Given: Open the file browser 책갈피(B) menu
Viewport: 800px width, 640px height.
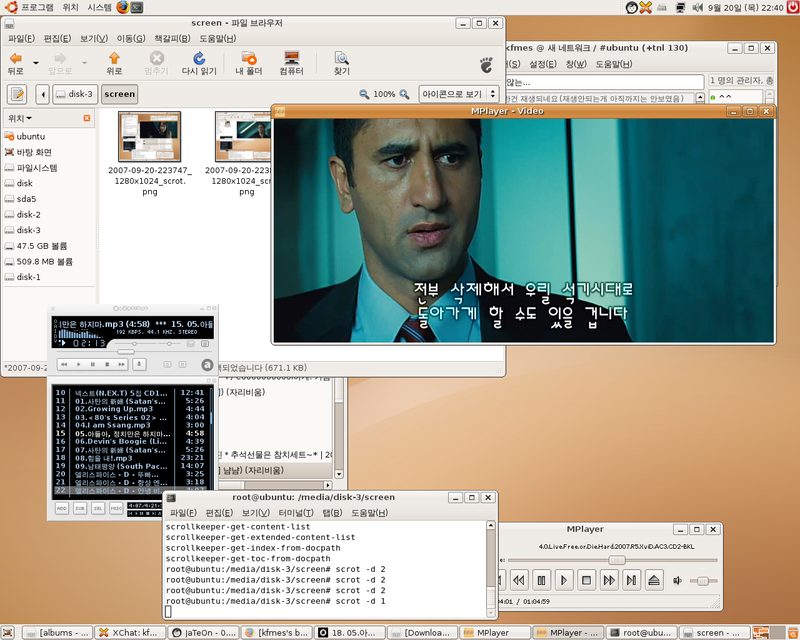Looking at the screenshot, I should [172, 38].
